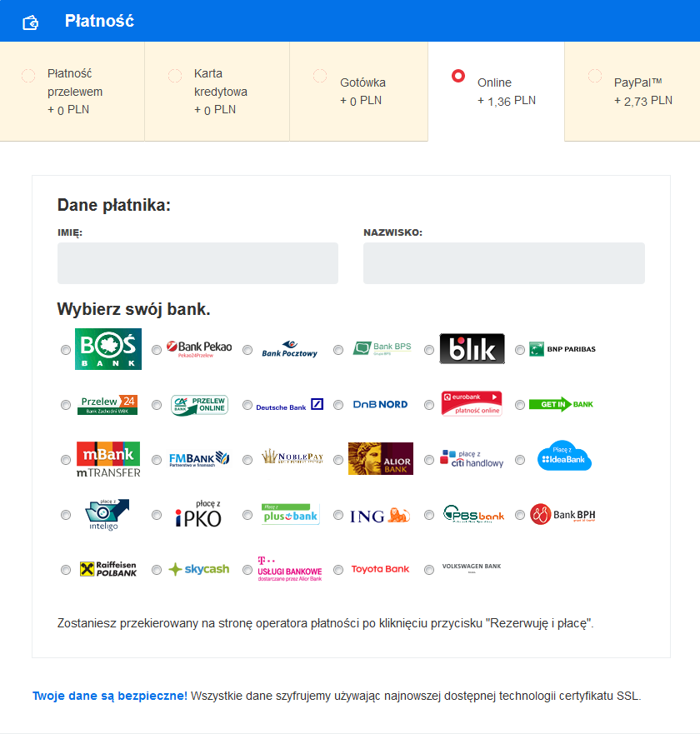Click the SkyCash logo
This screenshot has height=734, width=700.
(x=199, y=569)
